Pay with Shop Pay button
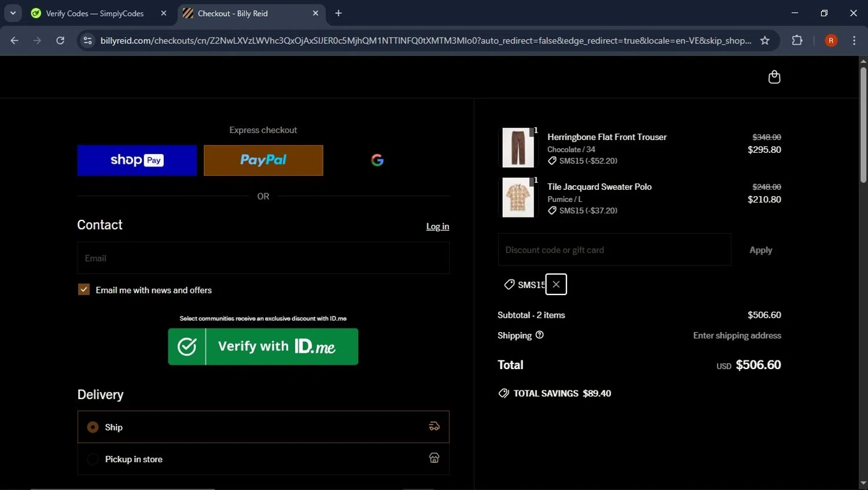This screenshot has width=868, height=490. [x=137, y=160]
